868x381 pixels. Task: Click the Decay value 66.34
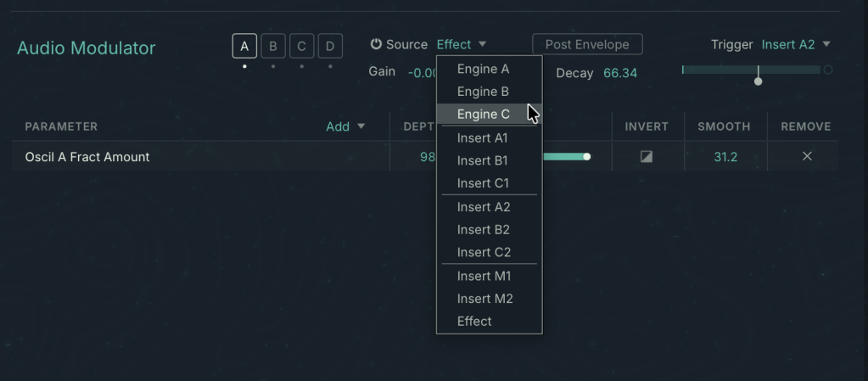pos(619,73)
